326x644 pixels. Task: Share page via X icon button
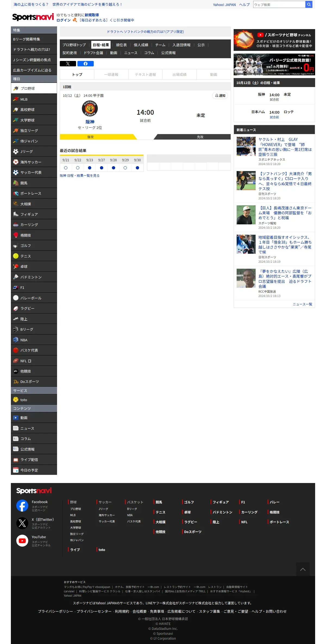pyautogui.click(x=68, y=64)
